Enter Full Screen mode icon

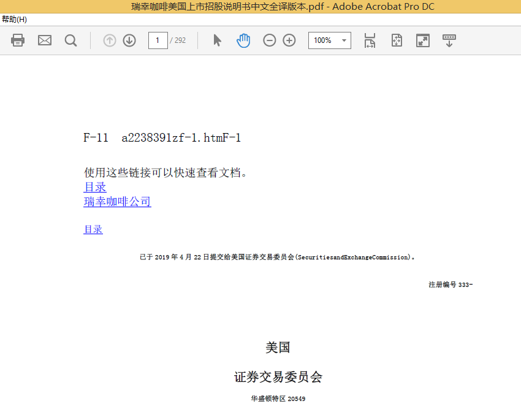coord(423,40)
